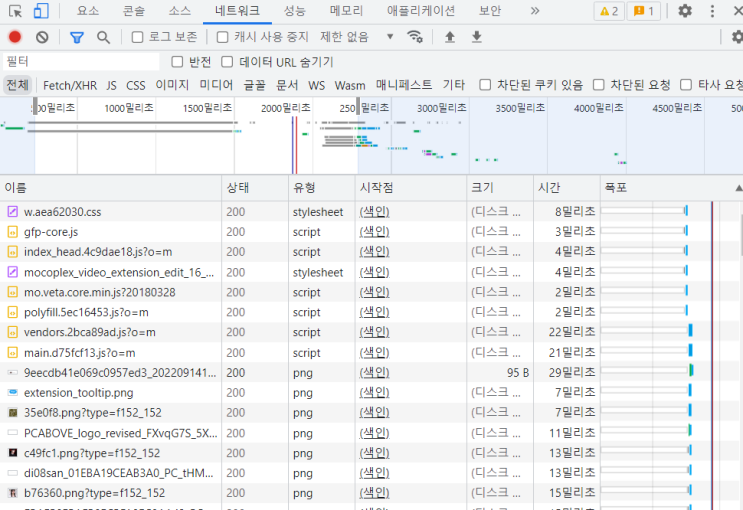Check the 차단된 쿠키 있음 checkbox

(x=485, y=85)
